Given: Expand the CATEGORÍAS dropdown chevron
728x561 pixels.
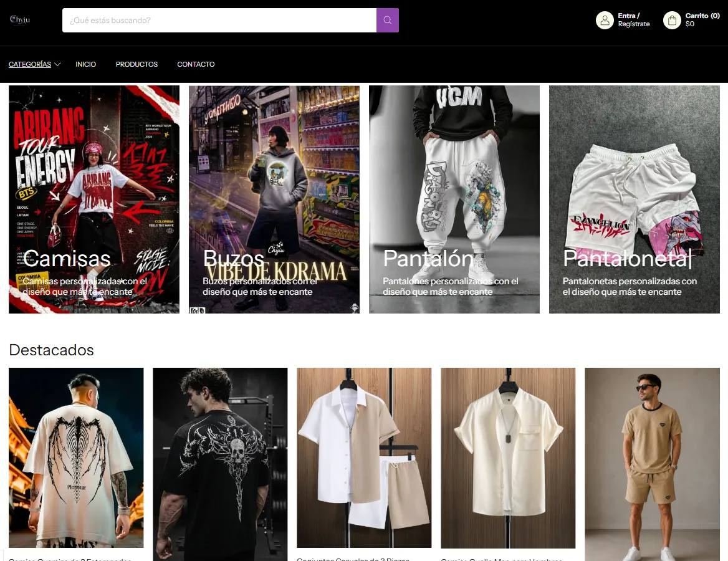Looking at the screenshot, I should 57,65.
